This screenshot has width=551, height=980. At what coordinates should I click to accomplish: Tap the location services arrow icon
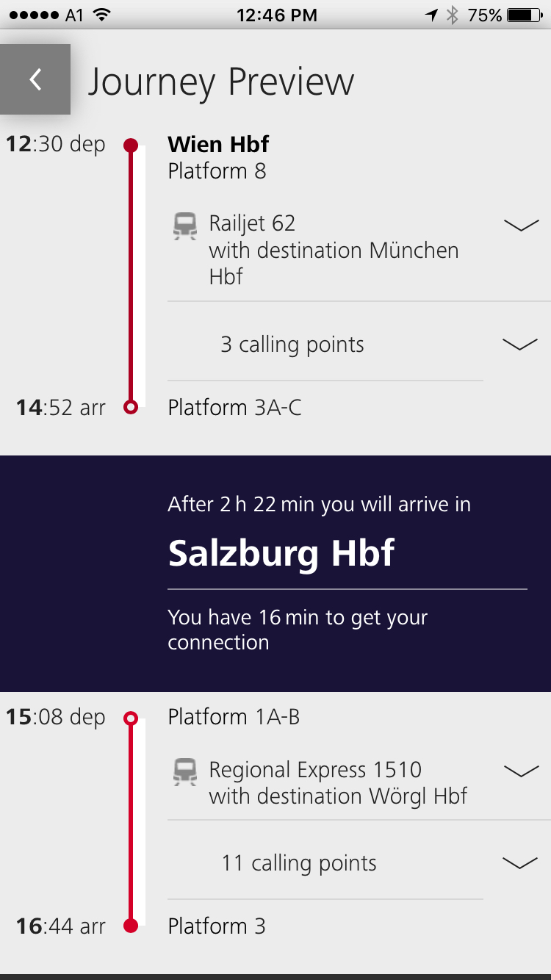pyautogui.click(x=431, y=15)
